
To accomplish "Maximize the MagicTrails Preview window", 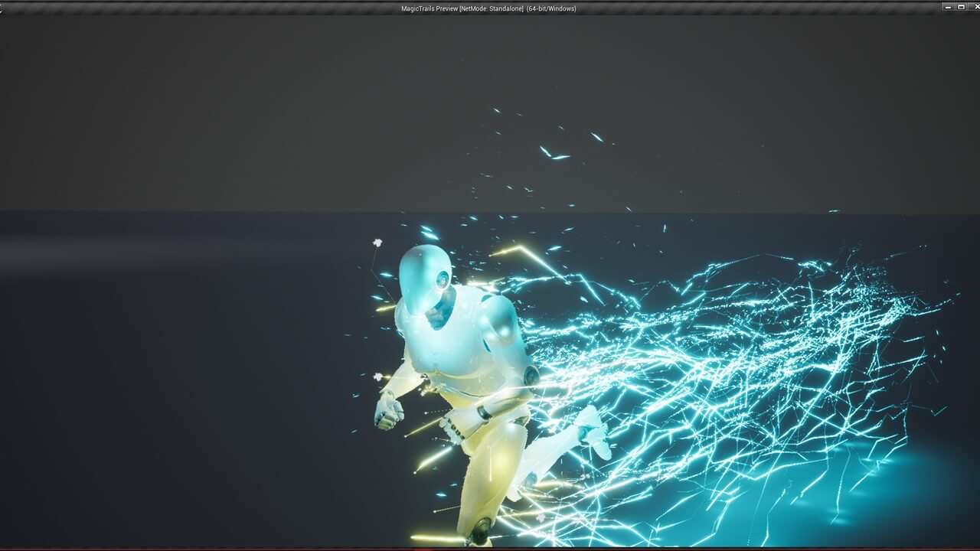I will click(961, 7).
